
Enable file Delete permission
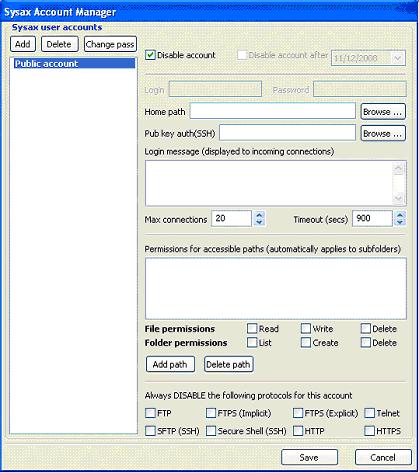(366, 328)
